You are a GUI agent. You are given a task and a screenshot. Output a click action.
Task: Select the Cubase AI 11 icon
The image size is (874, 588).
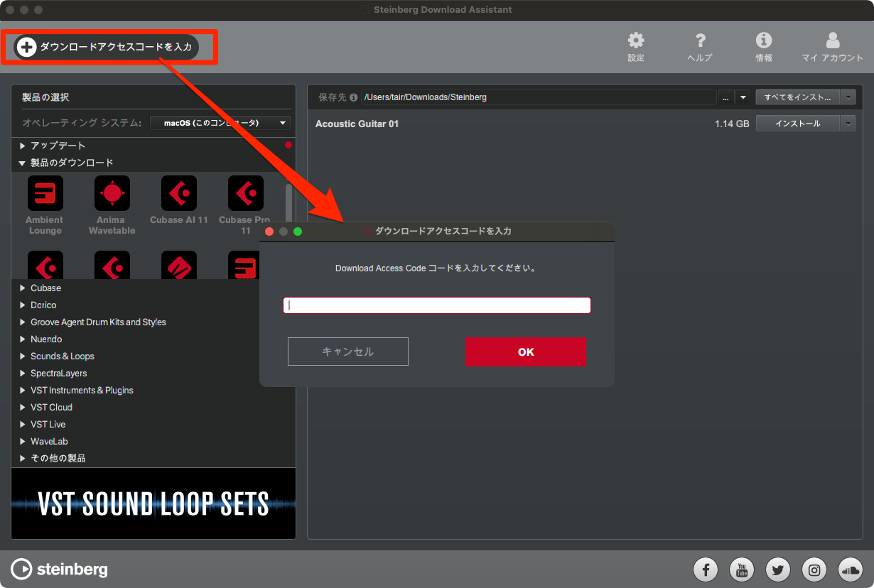[179, 194]
